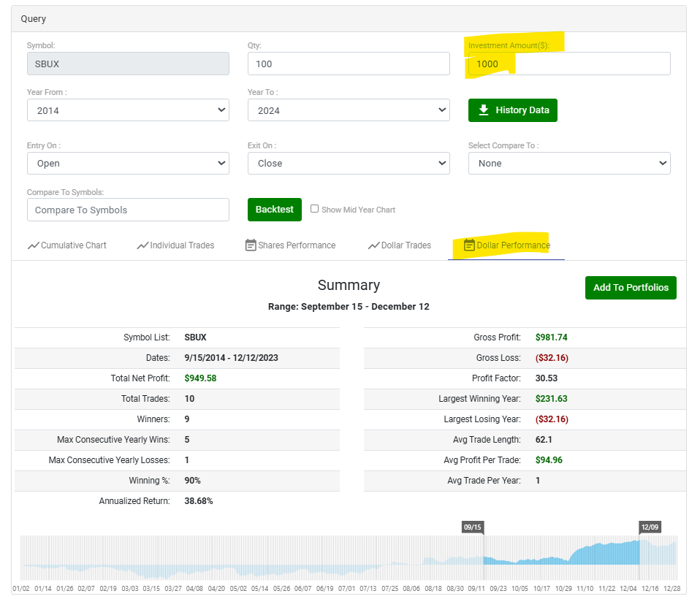This screenshot has height=599, width=700.
Task: Click the Annualized Return value 38.68%
Action: click(x=199, y=501)
